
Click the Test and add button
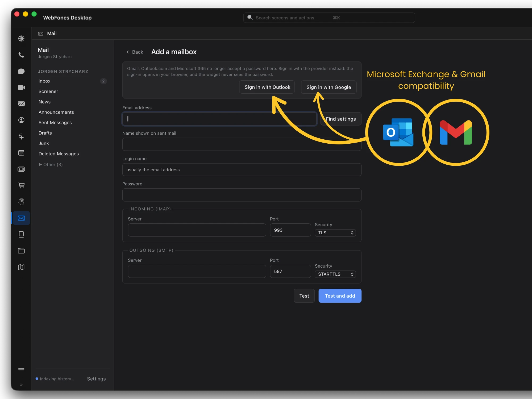point(340,296)
